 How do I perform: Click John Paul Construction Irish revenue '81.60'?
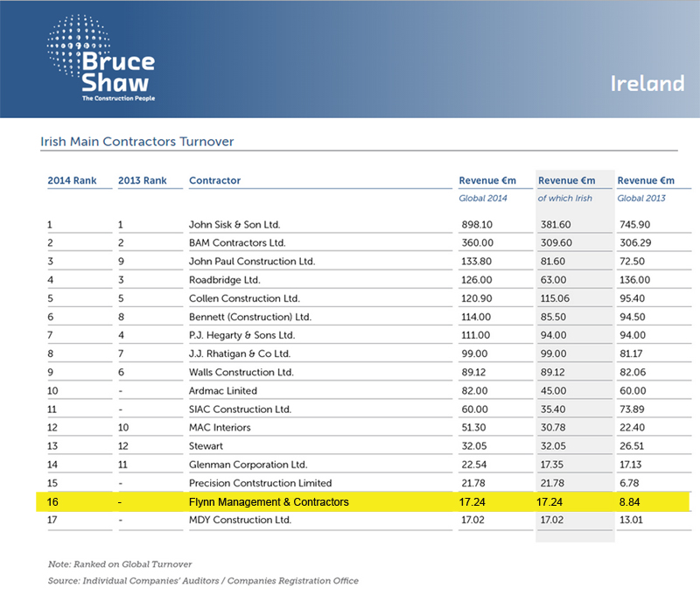tap(553, 262)
